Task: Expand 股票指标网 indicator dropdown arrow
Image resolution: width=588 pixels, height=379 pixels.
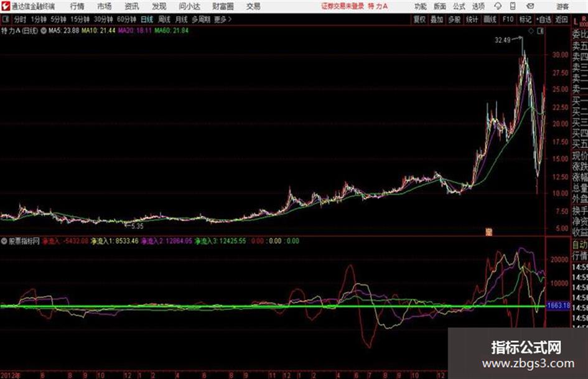Action: pos(4,241)
